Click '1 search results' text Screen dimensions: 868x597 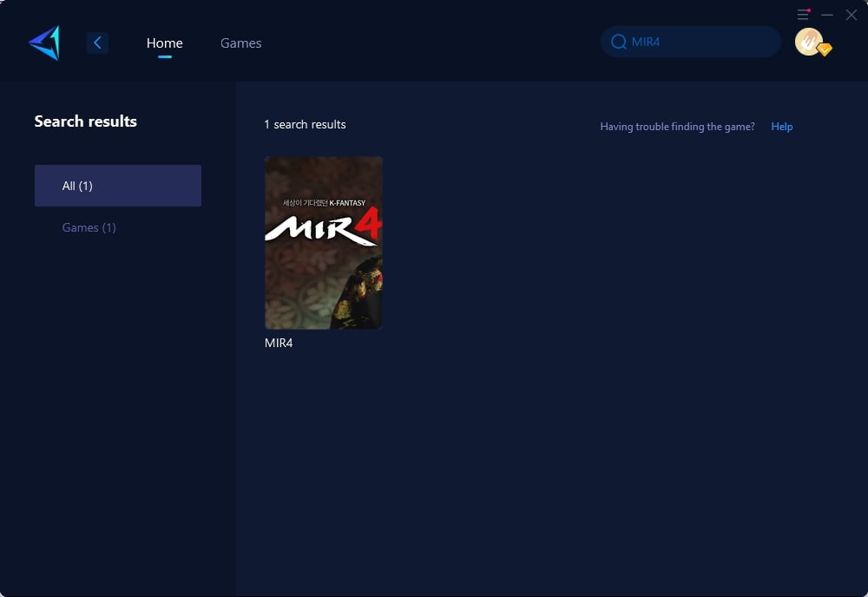pos(305,124)
